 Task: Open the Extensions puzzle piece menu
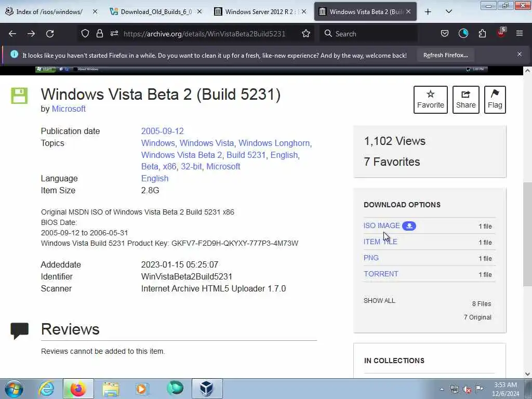tap(482, 33)
